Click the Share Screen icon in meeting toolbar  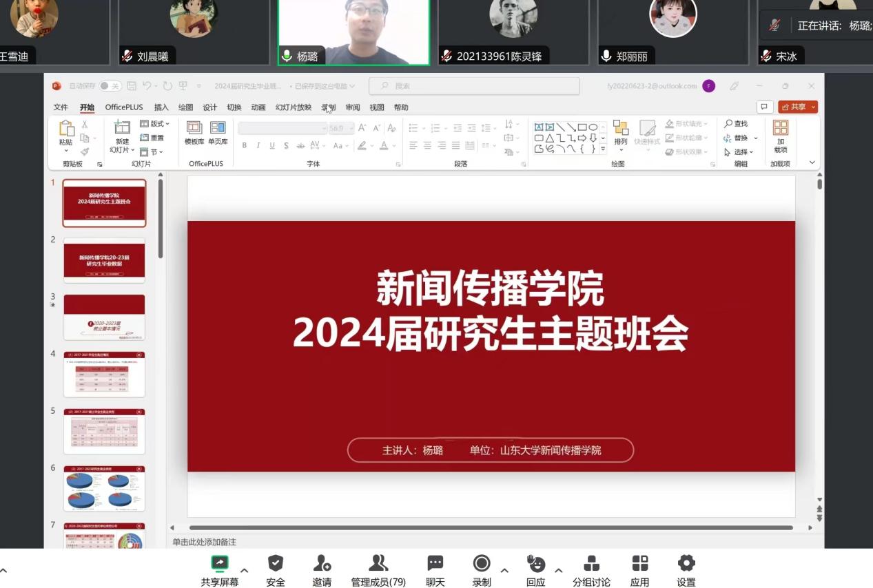(x=220, y=564)
